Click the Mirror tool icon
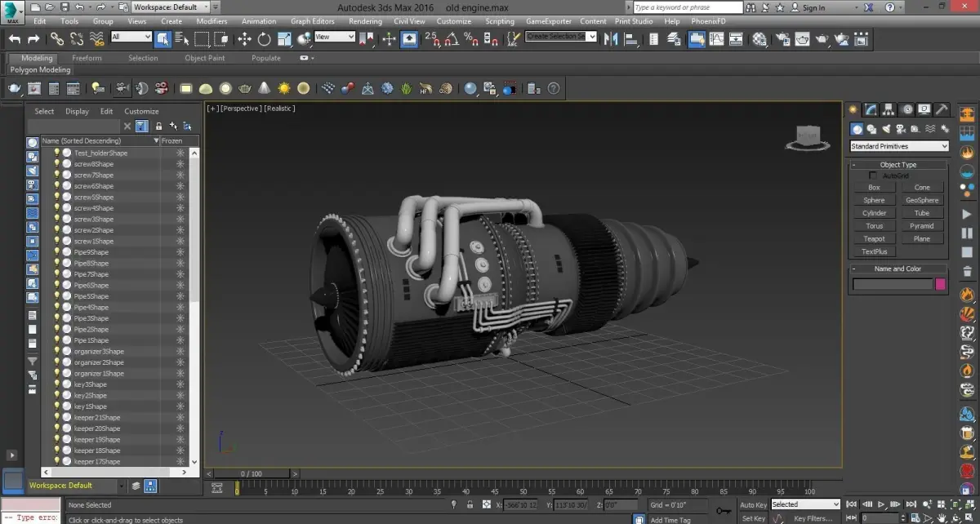 [612, 38]
